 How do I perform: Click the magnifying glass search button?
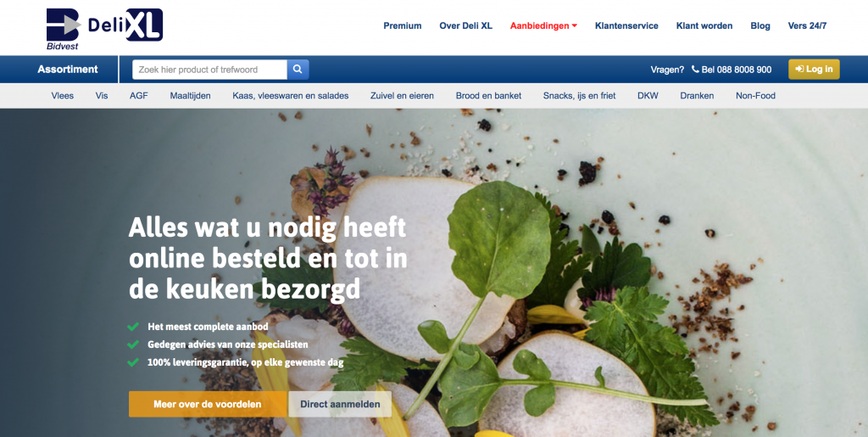click(x=298, y=70)
